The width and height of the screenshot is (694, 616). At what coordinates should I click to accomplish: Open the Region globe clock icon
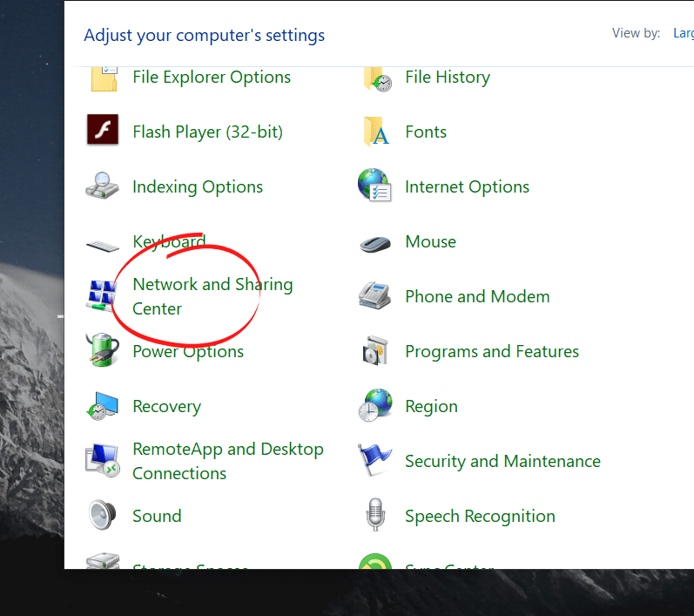375,406
